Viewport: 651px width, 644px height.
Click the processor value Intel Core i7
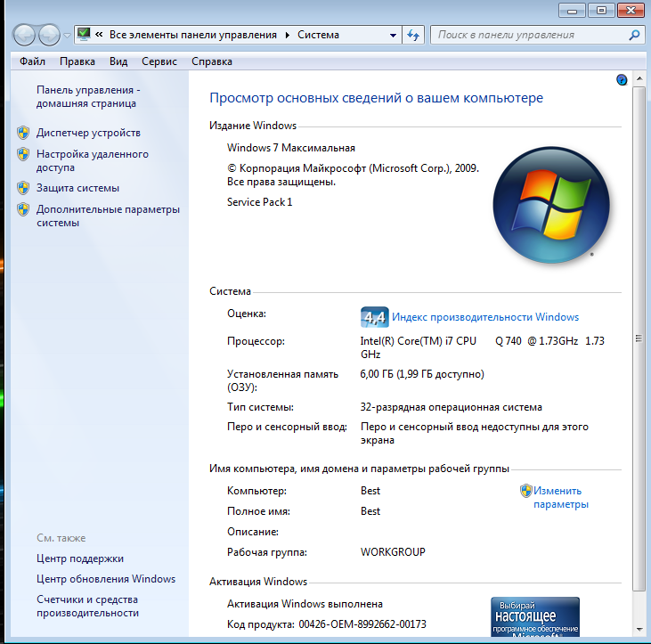(x=482, y=347)
